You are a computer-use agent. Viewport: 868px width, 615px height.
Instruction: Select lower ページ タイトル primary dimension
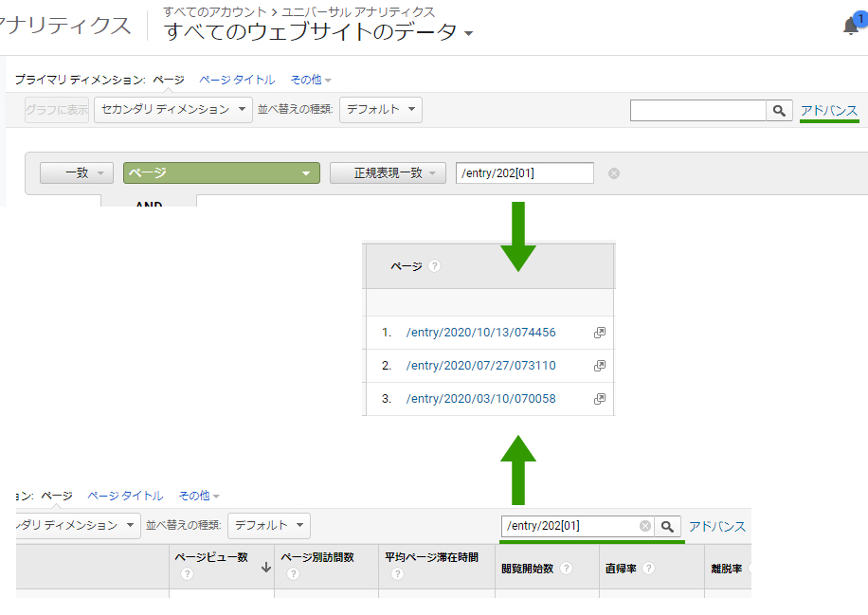[x=125, y=496]
